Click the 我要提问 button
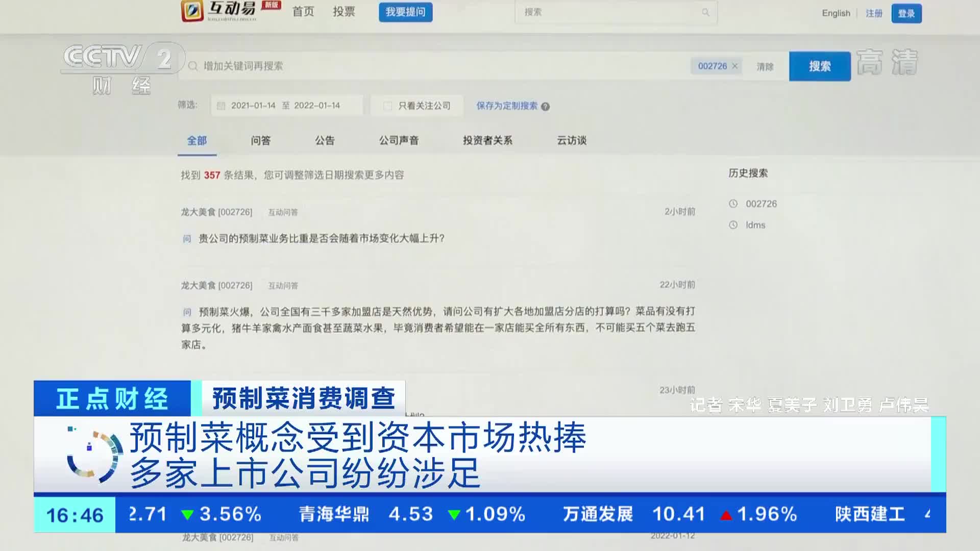Image resolution: width=980 pixels, height=551 pixels. tap(406, 12)
